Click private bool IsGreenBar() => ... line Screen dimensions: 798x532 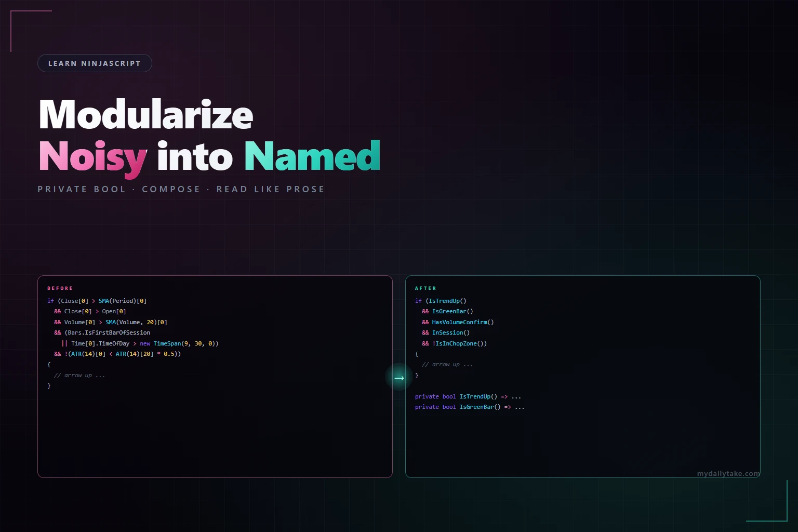click(x=470, y=407)
